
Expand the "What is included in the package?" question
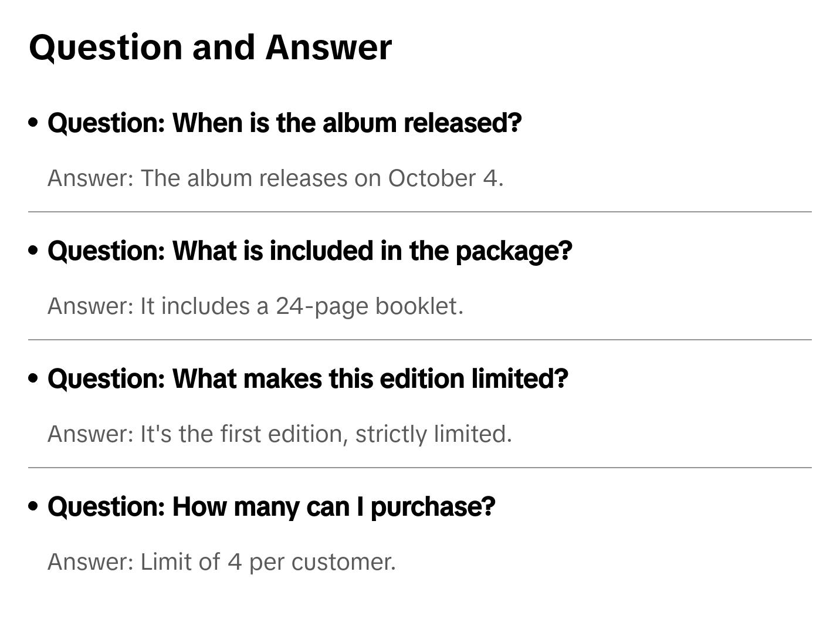(310, 251)
